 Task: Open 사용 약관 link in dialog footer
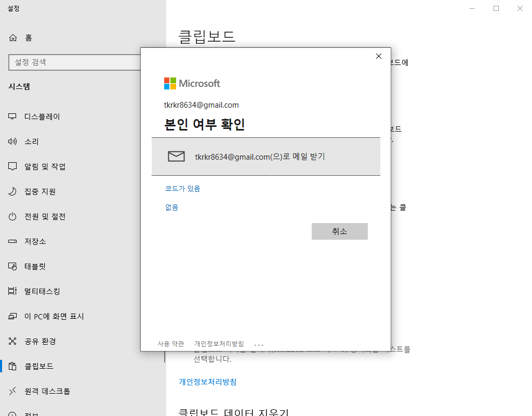click(170, 344)
